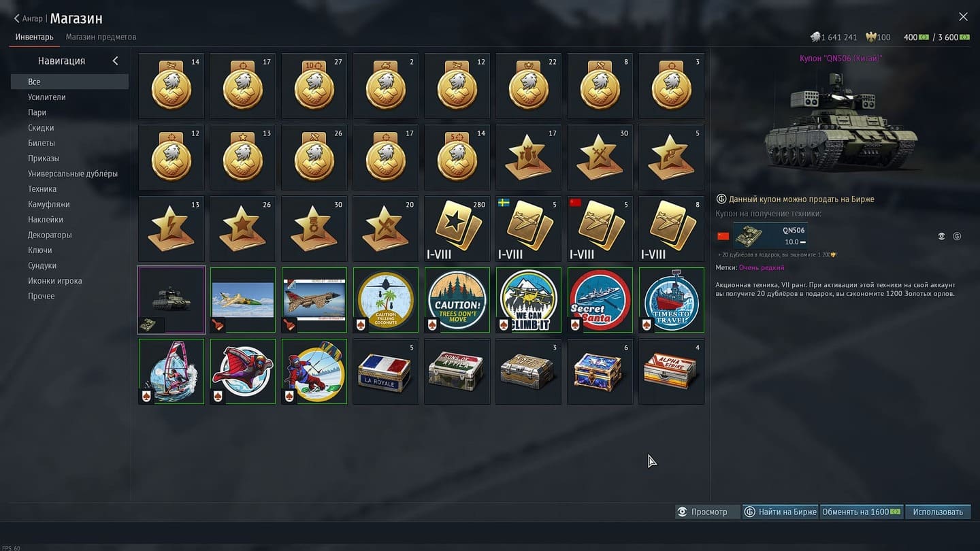The height and width of the screenshot is (551, 980).
Task: Open the Сундуки category in navigation
Action: click(x=42, y=265)
